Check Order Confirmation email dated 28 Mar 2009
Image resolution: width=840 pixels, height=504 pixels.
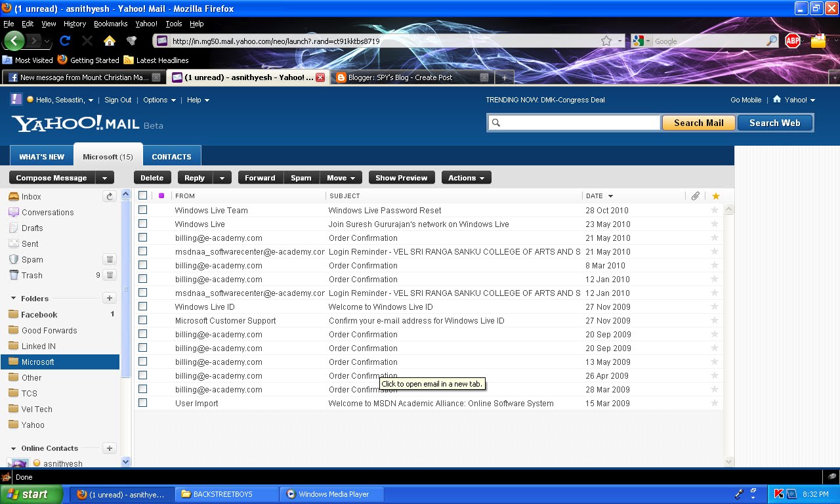[143, 389]
